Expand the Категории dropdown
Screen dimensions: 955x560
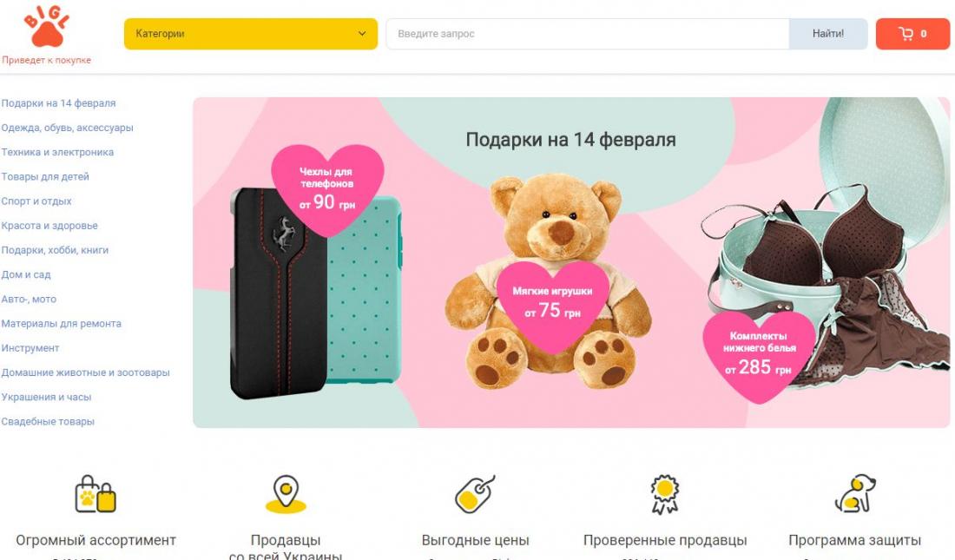[x=251, y=34]
